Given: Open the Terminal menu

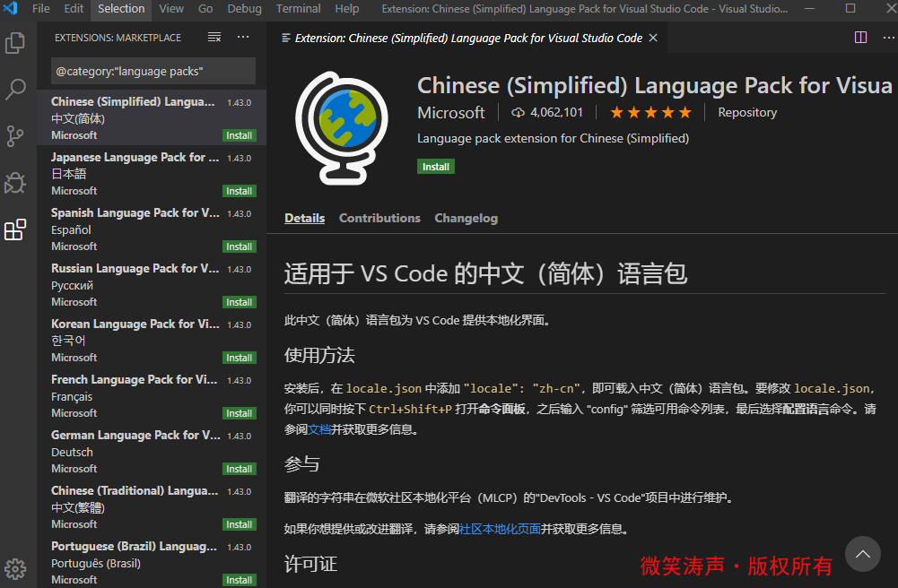Looking at the screenshot, I should point(299,9).
